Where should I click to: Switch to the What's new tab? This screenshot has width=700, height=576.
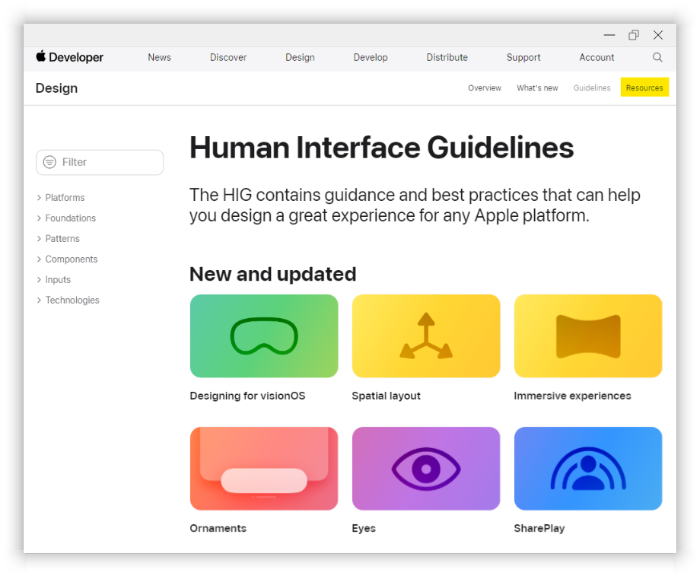(x=537, y=88)
